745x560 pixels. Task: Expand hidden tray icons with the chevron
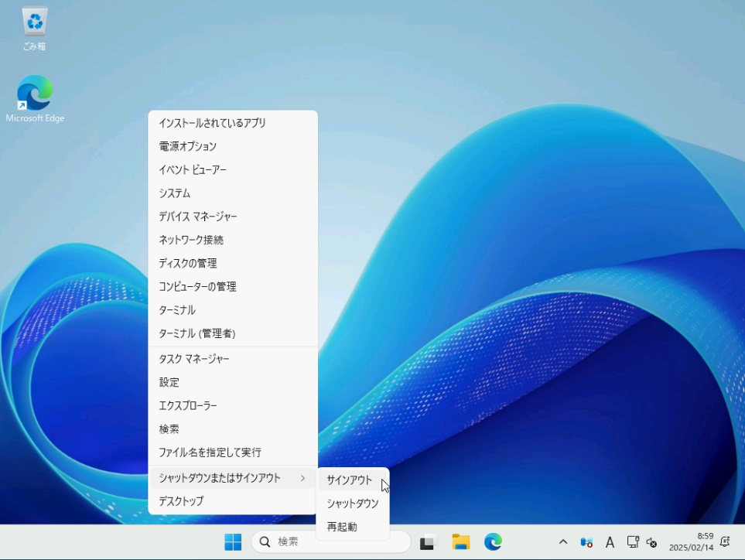click(563, 541)
